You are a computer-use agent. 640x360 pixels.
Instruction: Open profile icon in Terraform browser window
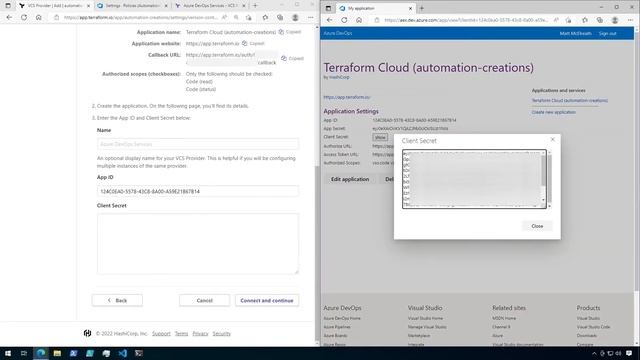tap(295, 18)
